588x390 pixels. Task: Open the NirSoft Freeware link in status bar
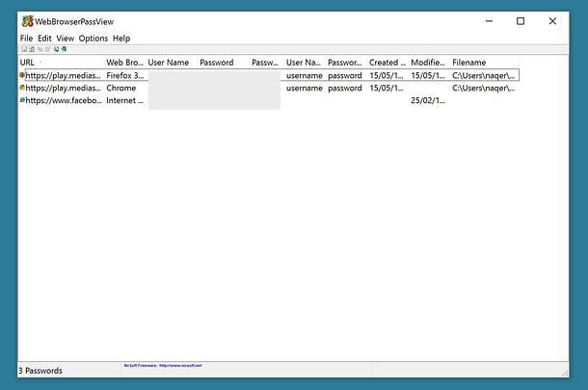[163, 365]
